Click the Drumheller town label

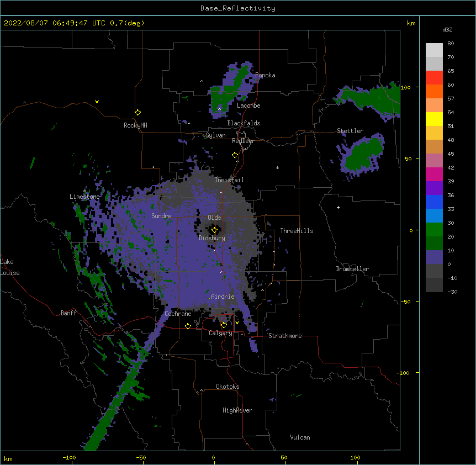pyautogui.click(x=352, y=269)
